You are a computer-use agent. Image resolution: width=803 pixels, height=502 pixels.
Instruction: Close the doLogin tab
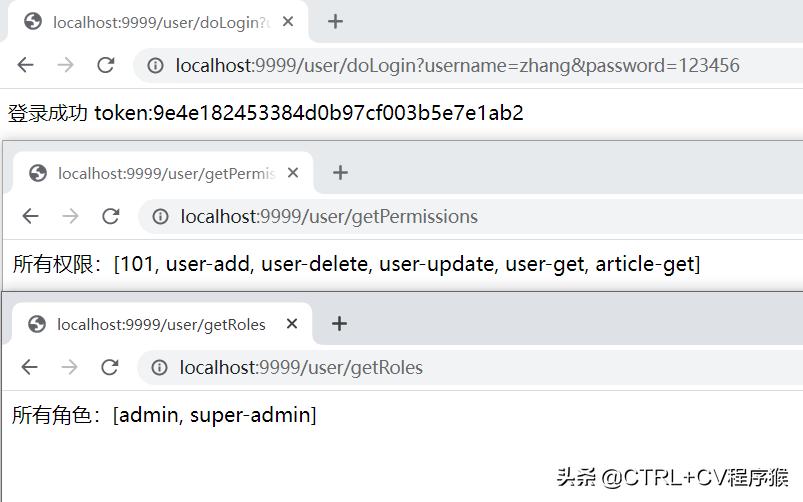288,22
